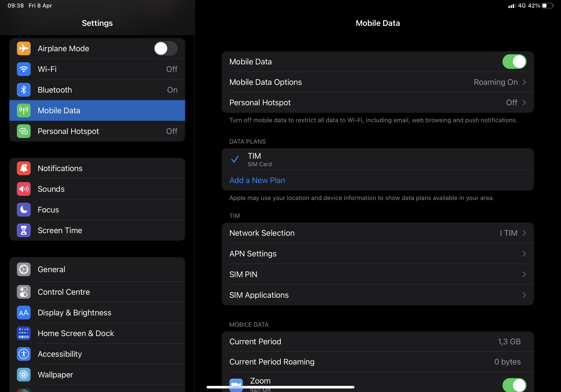The image size is (561, 392).
Task: Tap the Sounds speaker icon
Action: click(x=24, y=189)
